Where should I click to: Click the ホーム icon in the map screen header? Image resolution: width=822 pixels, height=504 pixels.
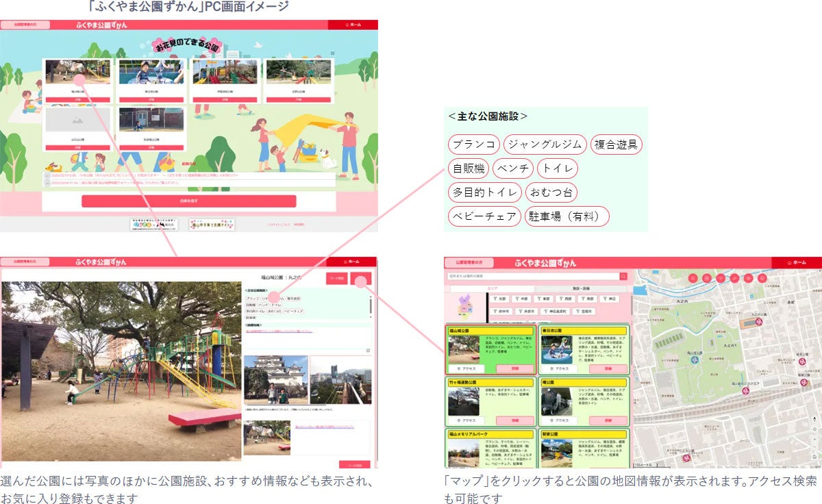789,262
